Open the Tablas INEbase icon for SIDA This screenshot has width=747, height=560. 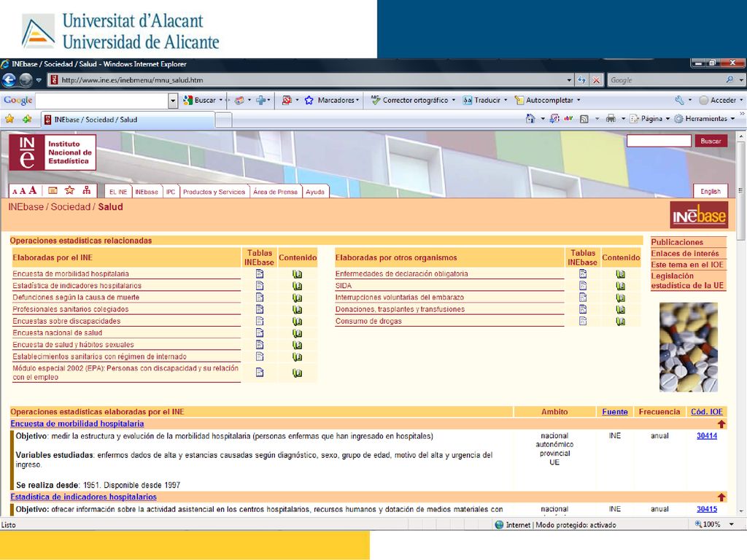pyautogui.click(x=583, y=286)
